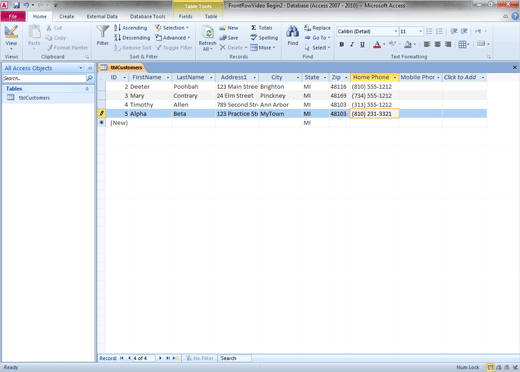The image size is (520, 372).
Task: Click the Cut scissors button
Action: [x=55, y=28]
